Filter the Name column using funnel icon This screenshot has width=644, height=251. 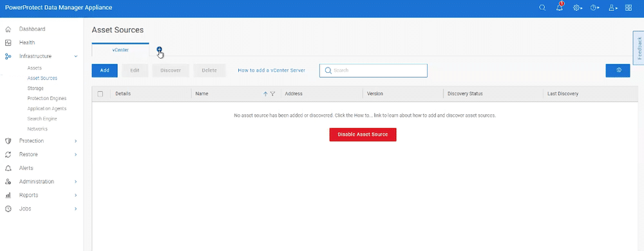point(272,94)
